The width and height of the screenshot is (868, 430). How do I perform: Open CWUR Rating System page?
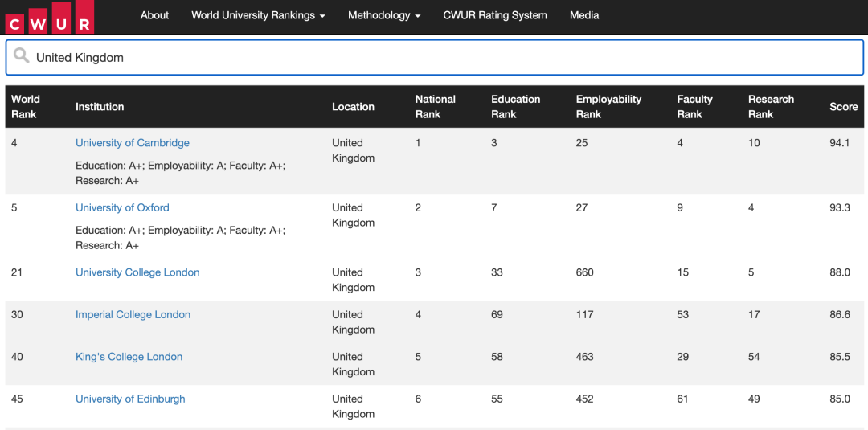[x=495, y=15]
